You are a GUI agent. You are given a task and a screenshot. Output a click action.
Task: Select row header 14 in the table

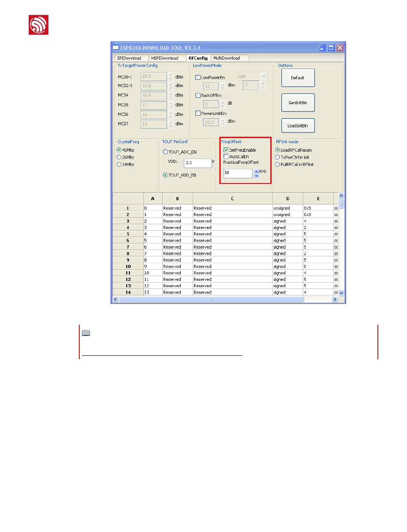pyautogui.click(x=128, y=292)
